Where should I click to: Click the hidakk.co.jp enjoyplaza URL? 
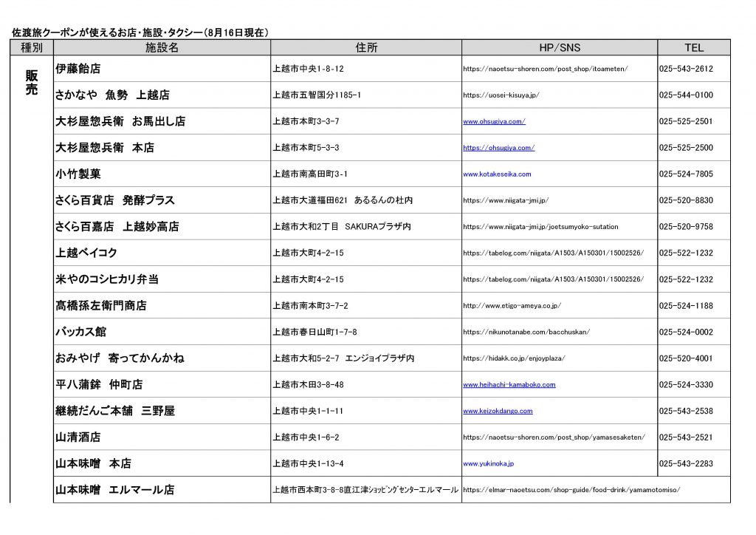514,358
